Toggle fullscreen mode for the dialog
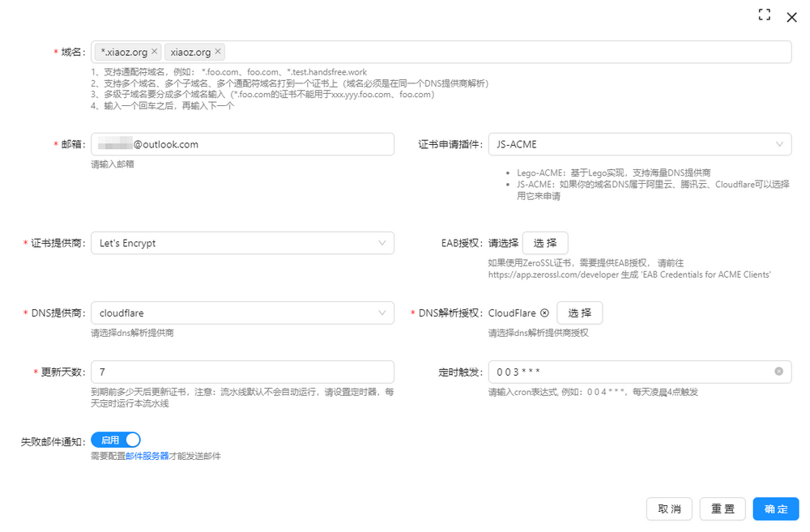Viewport: 810px width, 532px height. [x=764, y=15]
